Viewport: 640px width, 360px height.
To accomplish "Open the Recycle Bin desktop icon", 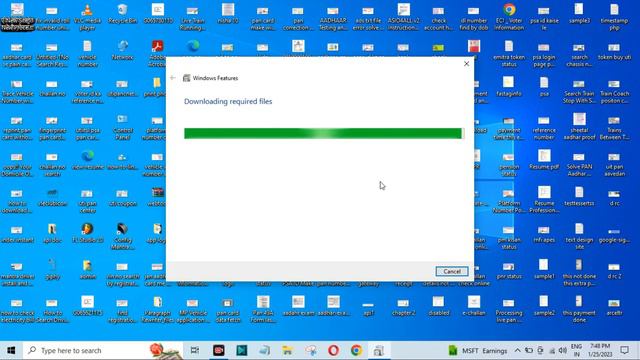I will coord(122,13).
